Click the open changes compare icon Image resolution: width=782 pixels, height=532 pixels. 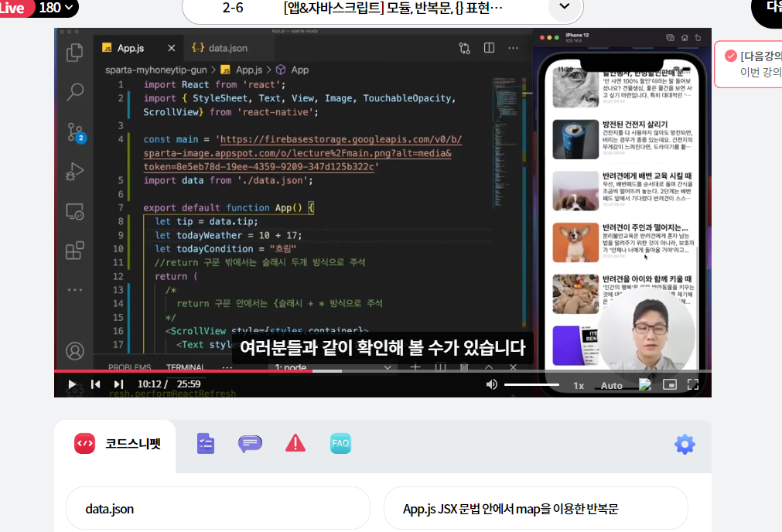[464, 49]
